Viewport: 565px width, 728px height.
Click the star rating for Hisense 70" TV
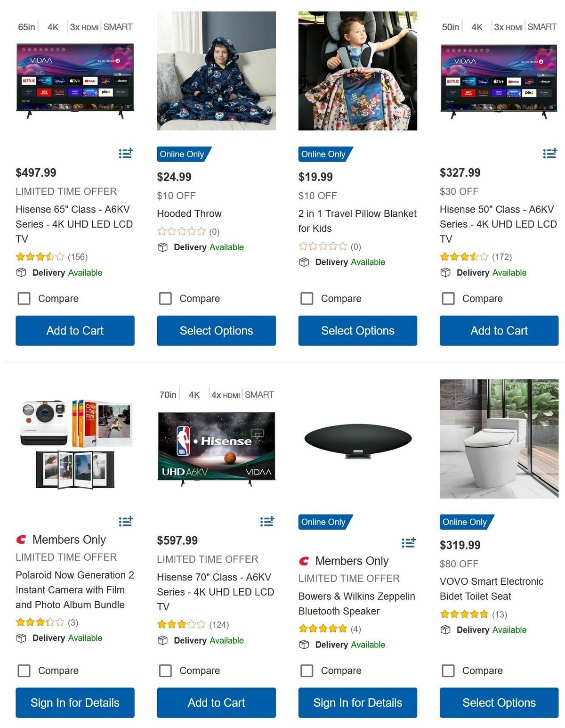click(x=181, y=624)
